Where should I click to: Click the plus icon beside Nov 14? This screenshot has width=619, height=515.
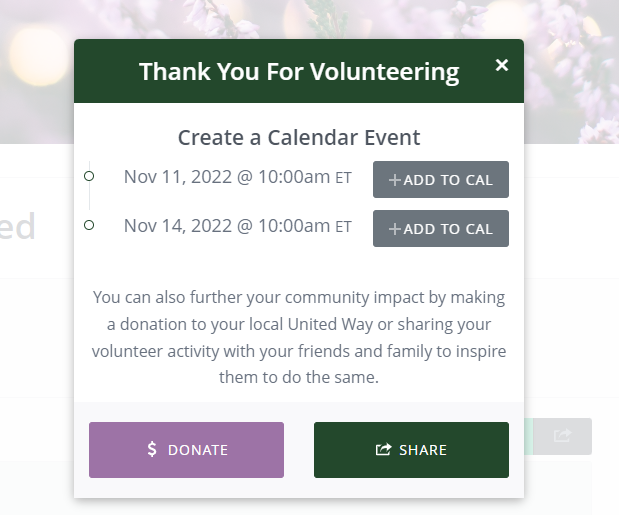pyautogui.click(x=395, y=229)
